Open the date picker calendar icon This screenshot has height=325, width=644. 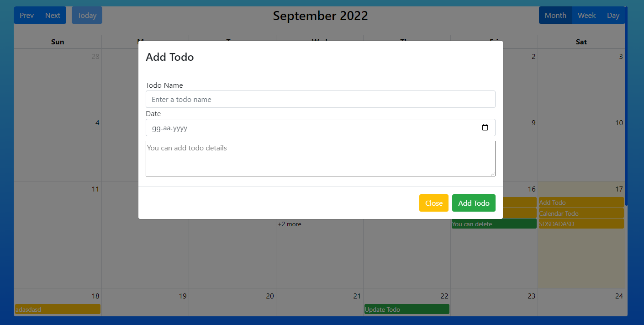point(485,128)
